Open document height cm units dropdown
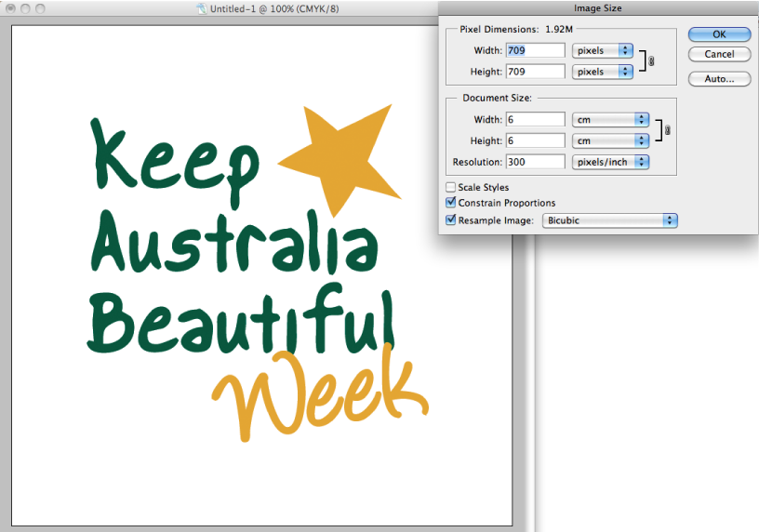Screen dimensions: 759x532 (x=610, y=140)
